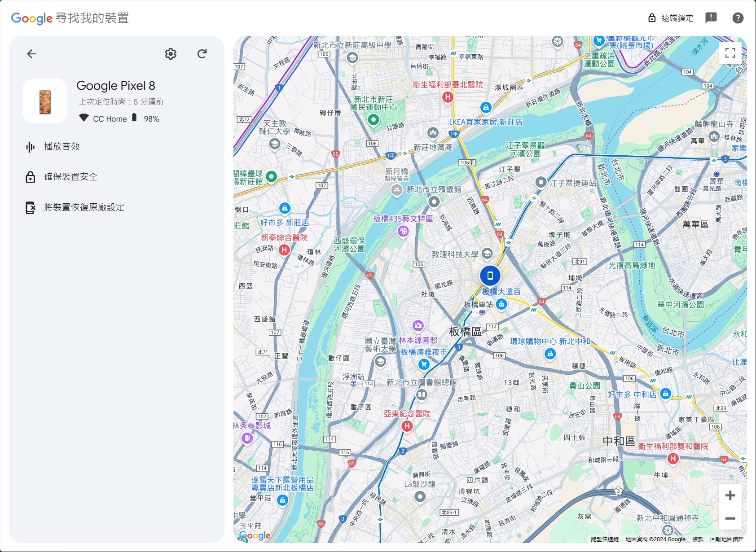
Task: Click the blue device location marker
Action: [x=490, y=276]
